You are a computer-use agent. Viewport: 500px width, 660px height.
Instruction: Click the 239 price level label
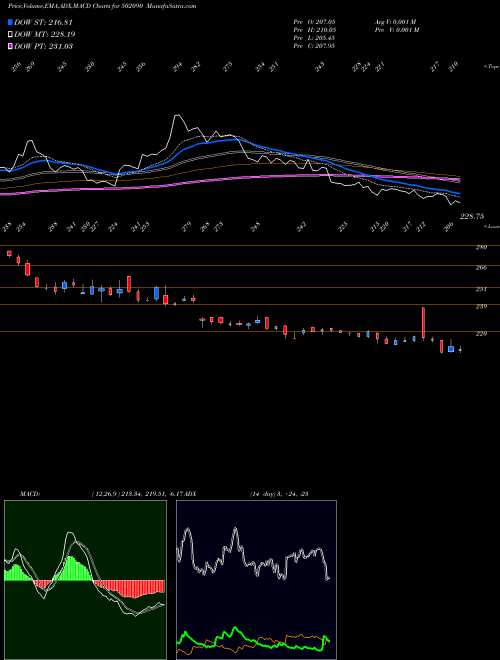tap(481, 306)
